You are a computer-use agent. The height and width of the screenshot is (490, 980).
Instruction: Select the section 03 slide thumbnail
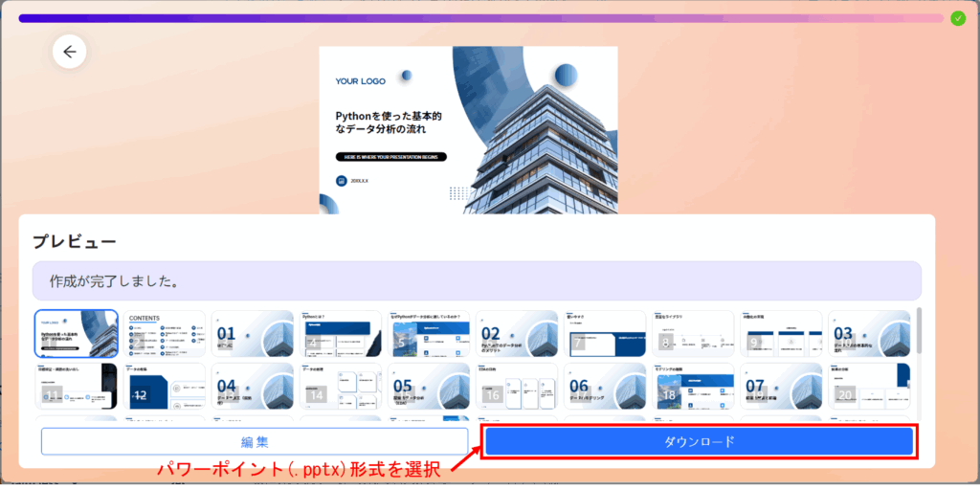[869, 334]
